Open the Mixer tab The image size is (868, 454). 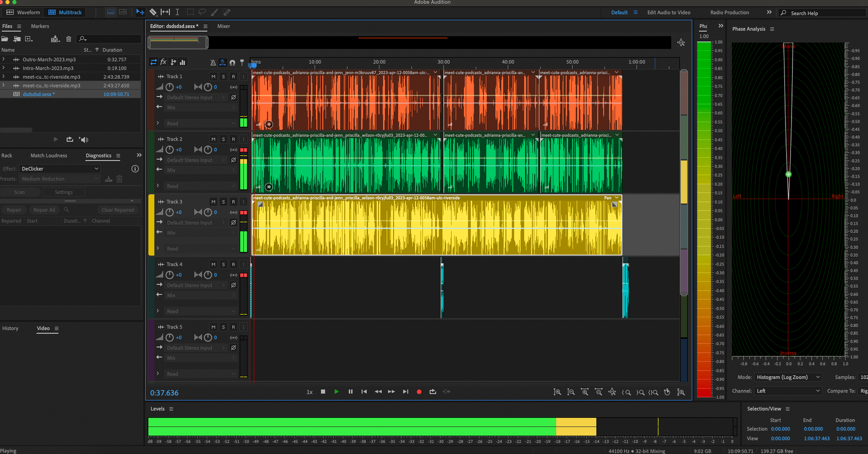click(224, 26)
